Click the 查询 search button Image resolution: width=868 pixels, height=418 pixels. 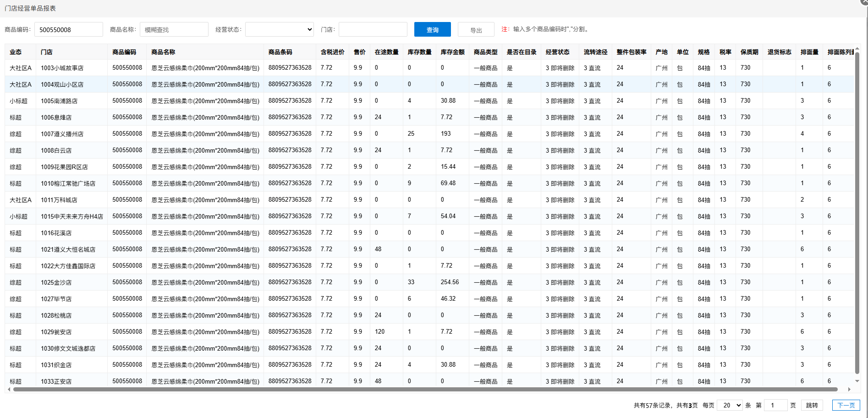point(432,29)
